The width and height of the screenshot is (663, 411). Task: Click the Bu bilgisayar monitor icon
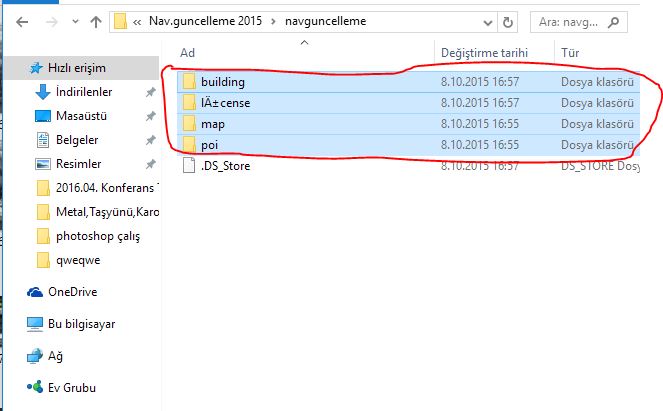(35, 324)
